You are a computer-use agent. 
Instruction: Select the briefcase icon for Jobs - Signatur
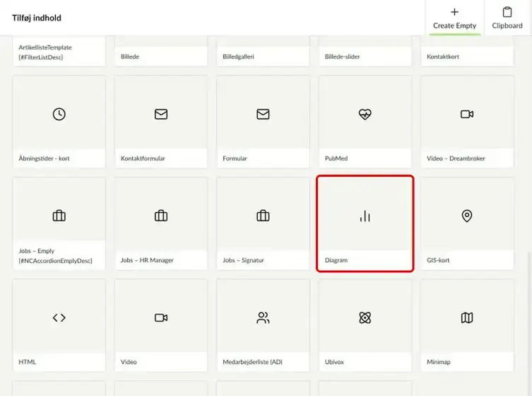coord(263,216)
